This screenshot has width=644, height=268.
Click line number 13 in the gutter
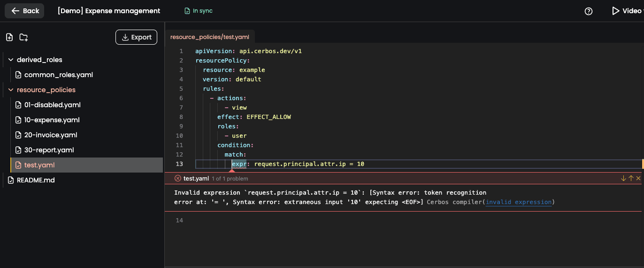tap(179, 164)
